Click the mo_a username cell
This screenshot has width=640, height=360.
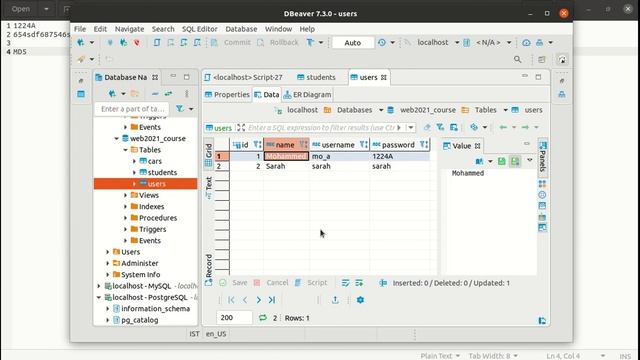(x=340, y=156)
